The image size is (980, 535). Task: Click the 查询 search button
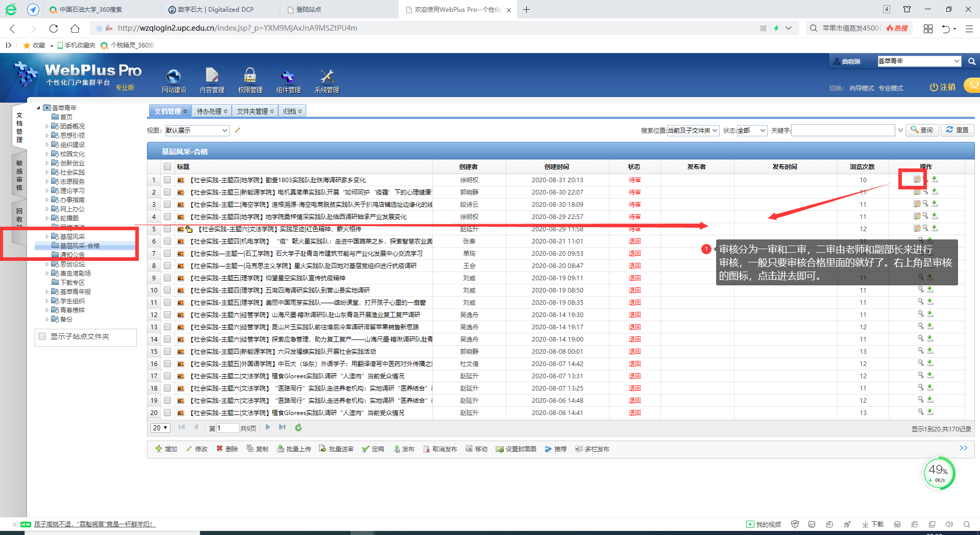922,130
